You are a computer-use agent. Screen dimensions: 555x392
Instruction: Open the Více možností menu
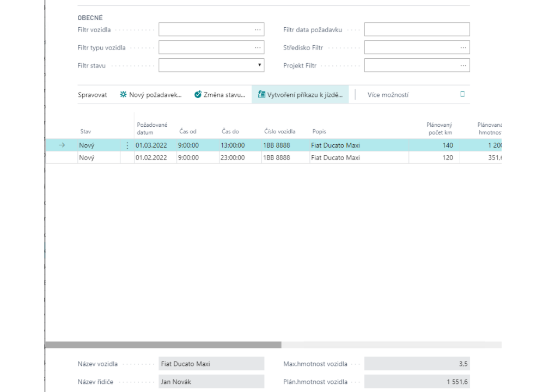click(388, 94)
